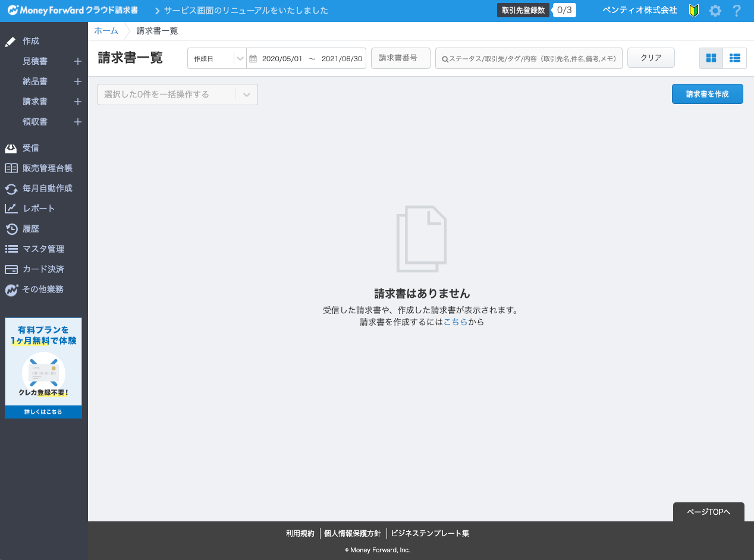The image size is (754, 560).
Task: Open help via question mark icon
Action: pyautogui.click(x=737, y=11)
